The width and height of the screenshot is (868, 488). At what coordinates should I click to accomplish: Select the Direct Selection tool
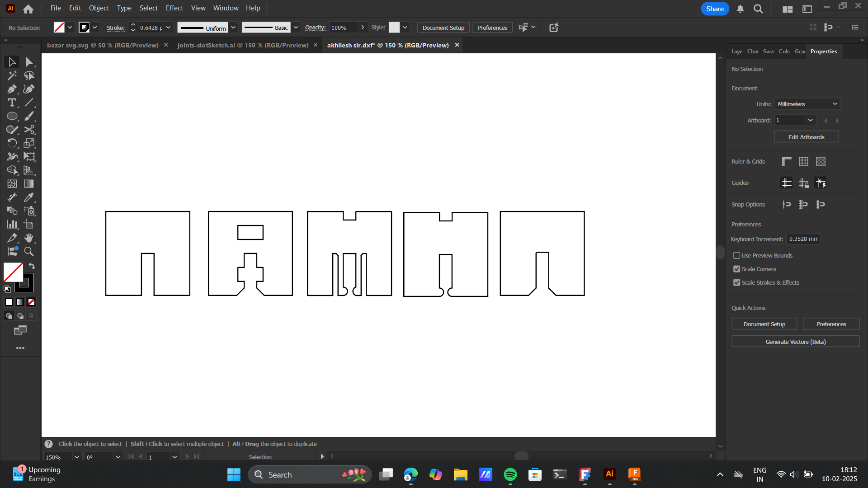click(x=29, y=62)
